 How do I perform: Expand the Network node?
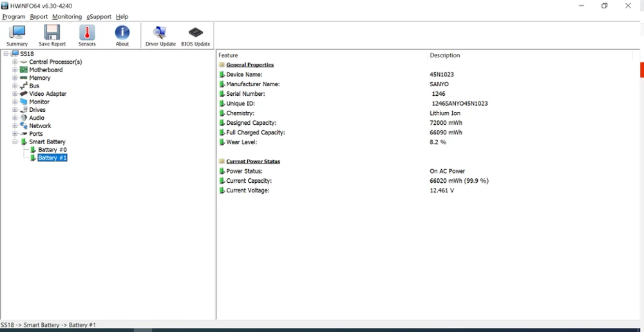click(x=15, y=125)
